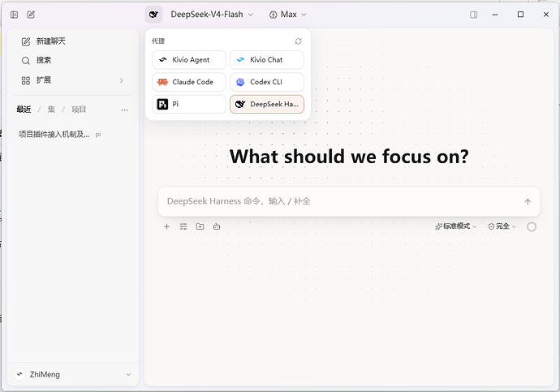The width and height of the screenshot is (560, 392).
Task: Refresh the agent list
Action: click(298, 41)
